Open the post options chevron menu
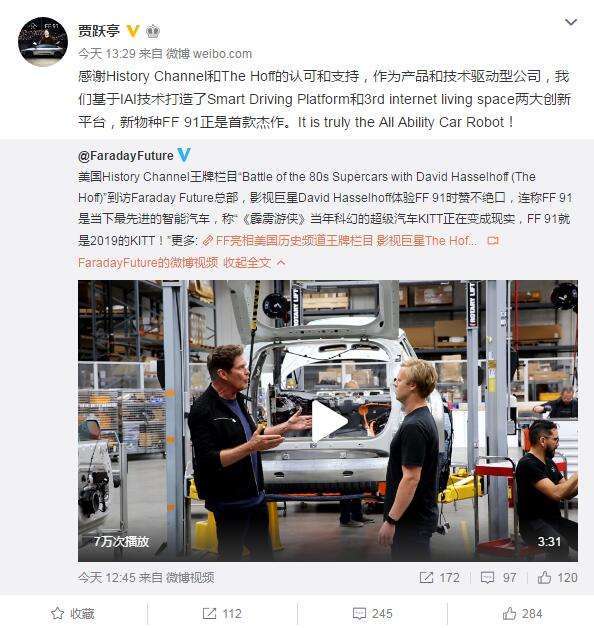The height and width of the screenshot is (628, 594). (570, 22)
